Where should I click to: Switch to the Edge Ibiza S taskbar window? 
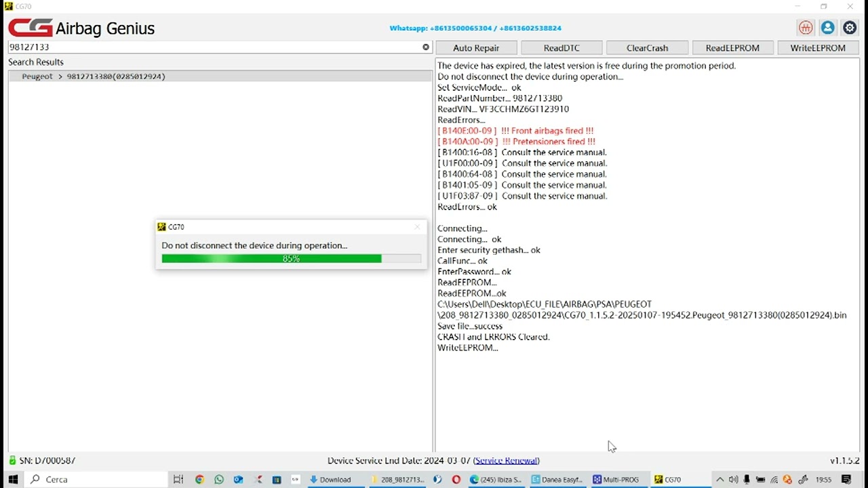[x=495, y=479]
